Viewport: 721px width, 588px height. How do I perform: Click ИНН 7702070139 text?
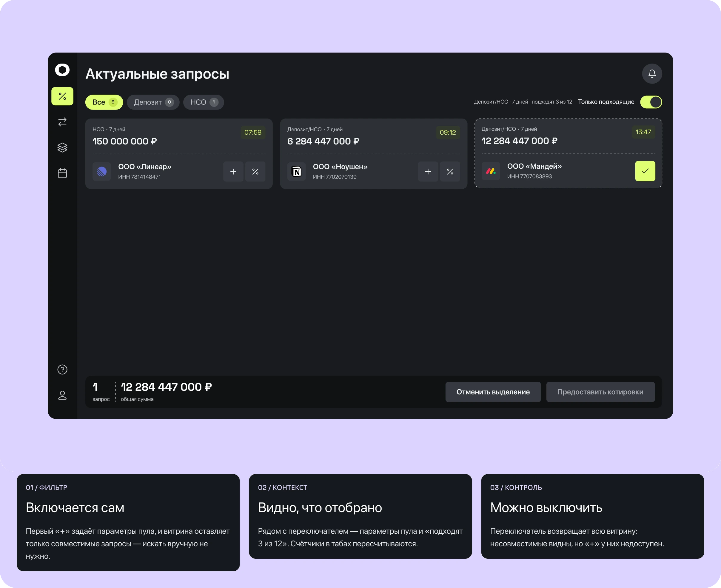click(335, 177)
